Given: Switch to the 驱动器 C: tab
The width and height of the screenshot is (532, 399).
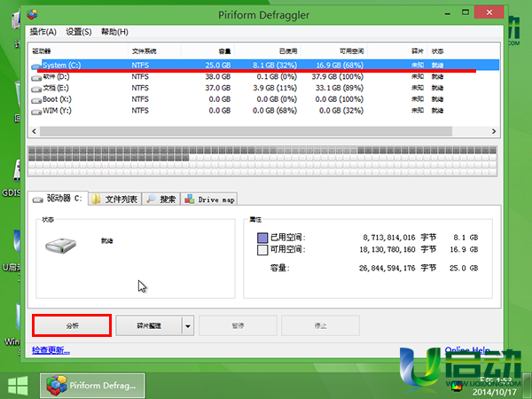Looking at the screenshot, I should 58,199.
